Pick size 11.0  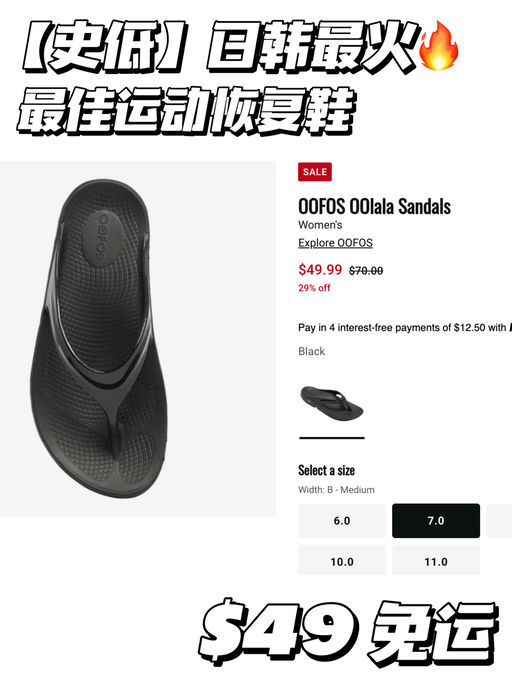pyautogui.click(x=436, y=561)
